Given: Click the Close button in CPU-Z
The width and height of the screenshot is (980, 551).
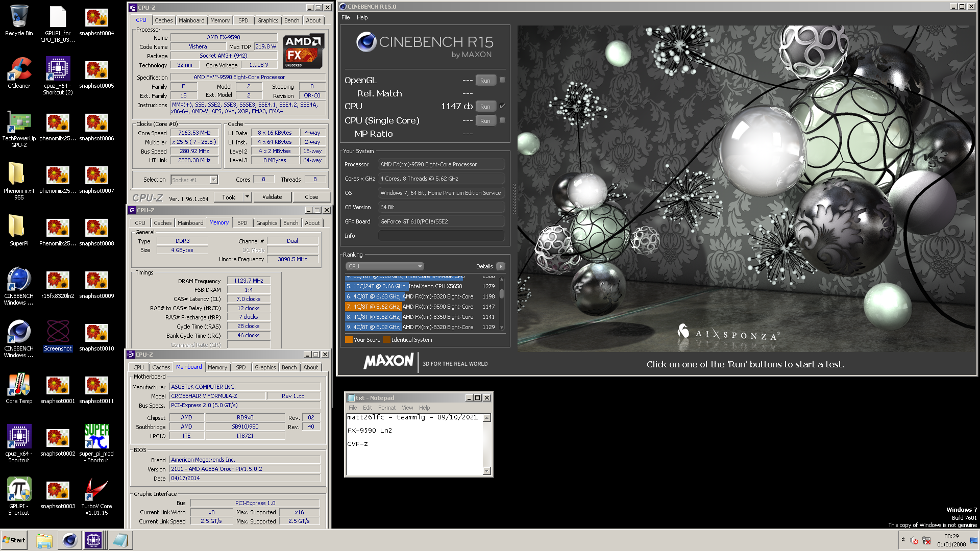Looking at the screenshot, I should pos(311,197).
